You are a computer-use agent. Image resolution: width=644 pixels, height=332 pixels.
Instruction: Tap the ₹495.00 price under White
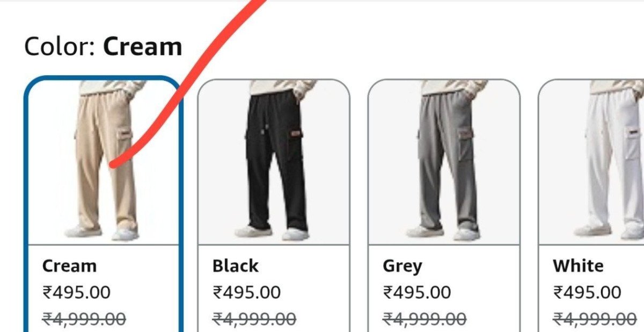pyautogui.click(x=587, y=293)
